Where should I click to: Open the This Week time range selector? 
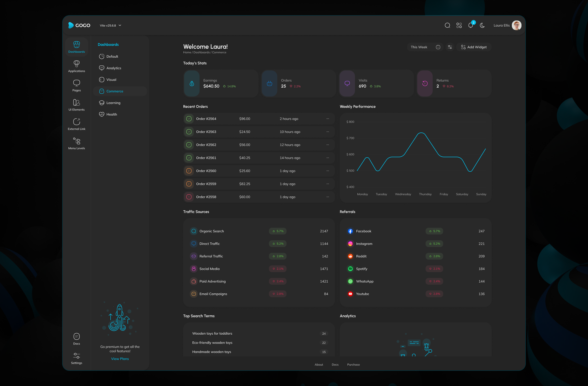click(419, 47)
